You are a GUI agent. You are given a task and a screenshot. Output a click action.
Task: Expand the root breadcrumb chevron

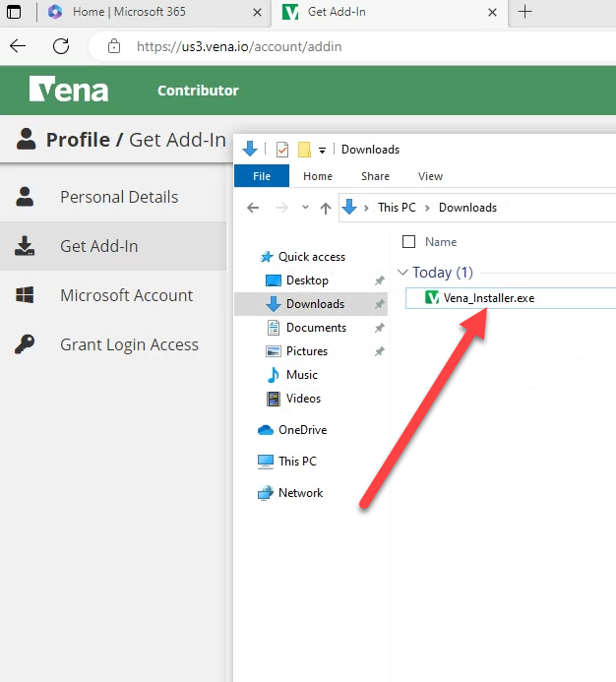pos(366,208)
